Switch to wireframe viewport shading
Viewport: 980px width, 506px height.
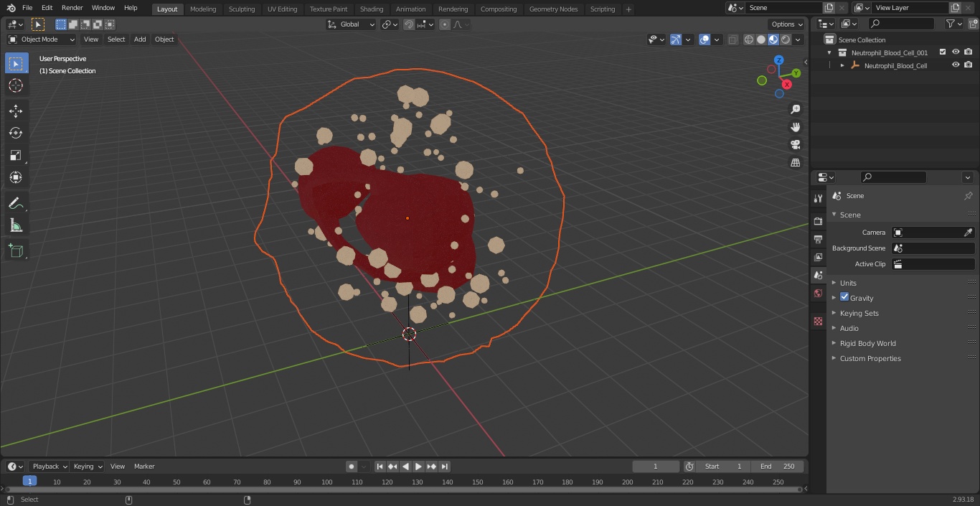click(x=749, y=39)
